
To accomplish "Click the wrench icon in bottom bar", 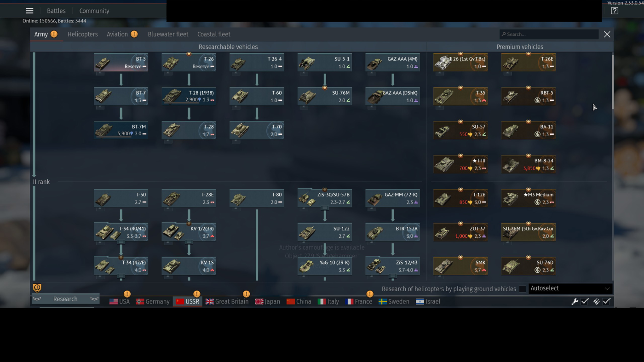I will [x=575, y=301].
